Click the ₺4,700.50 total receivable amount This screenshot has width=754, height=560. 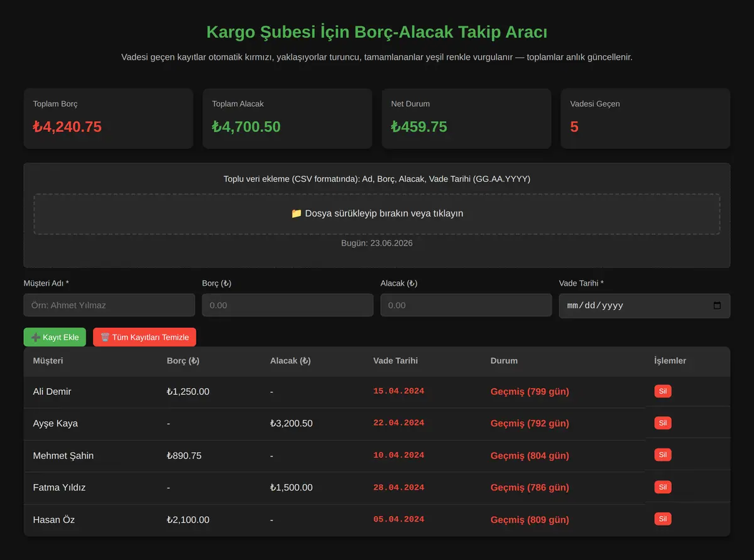coord(246,127)
